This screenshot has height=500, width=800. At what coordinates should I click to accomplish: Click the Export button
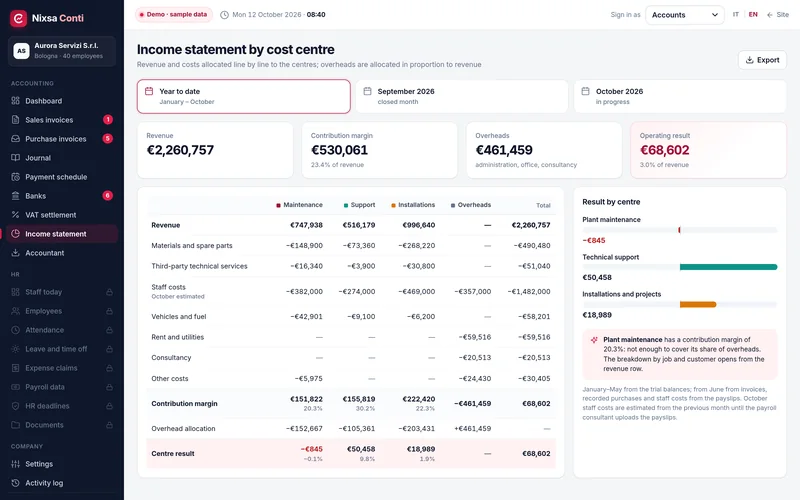[762, 60]
